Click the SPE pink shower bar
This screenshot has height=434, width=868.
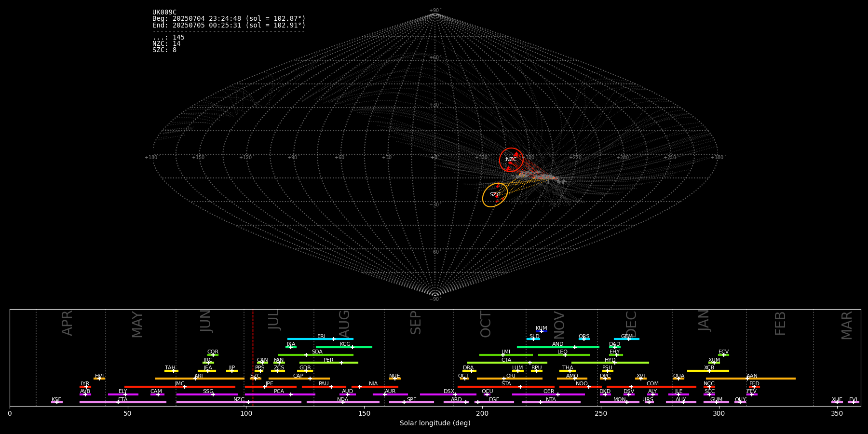[411, 402]
